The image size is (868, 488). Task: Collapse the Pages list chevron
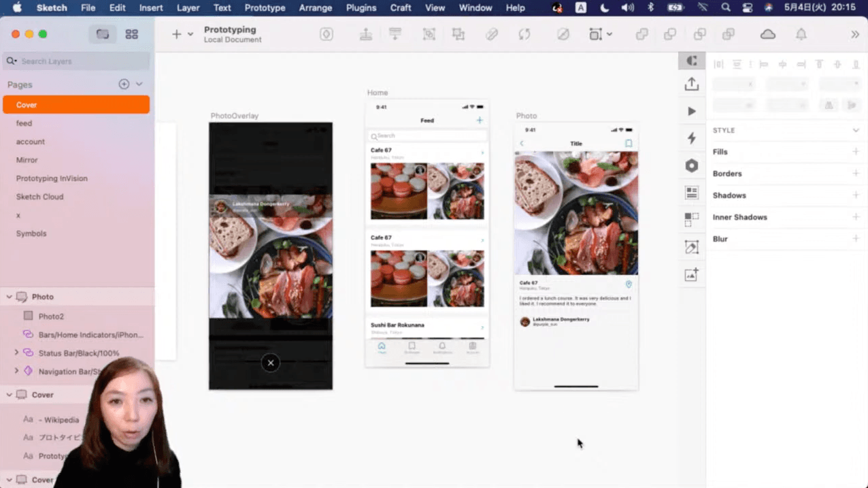[139, 84]
